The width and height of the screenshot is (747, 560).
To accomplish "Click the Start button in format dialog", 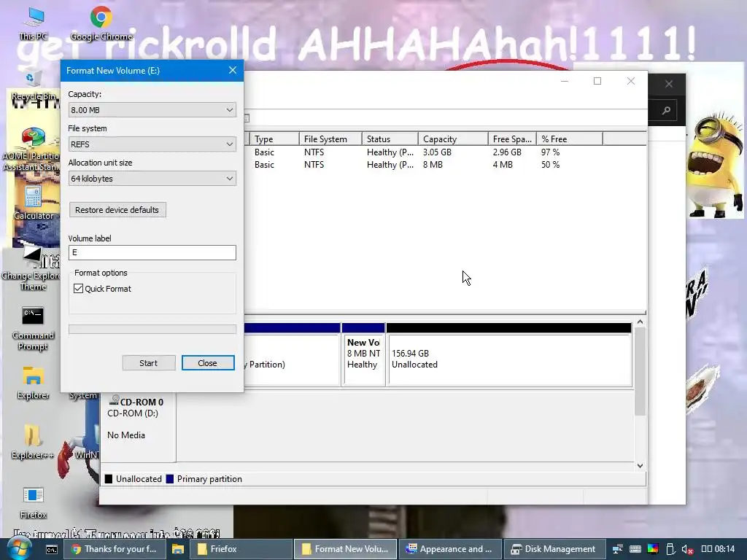I will [149, 363].
